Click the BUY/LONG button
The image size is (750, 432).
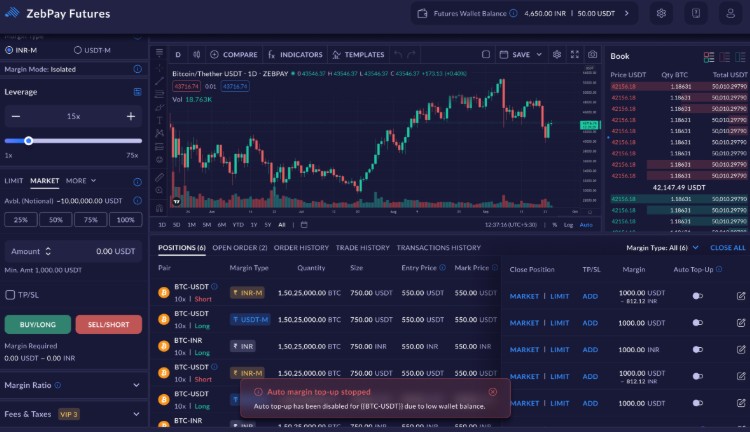[37, 324]
